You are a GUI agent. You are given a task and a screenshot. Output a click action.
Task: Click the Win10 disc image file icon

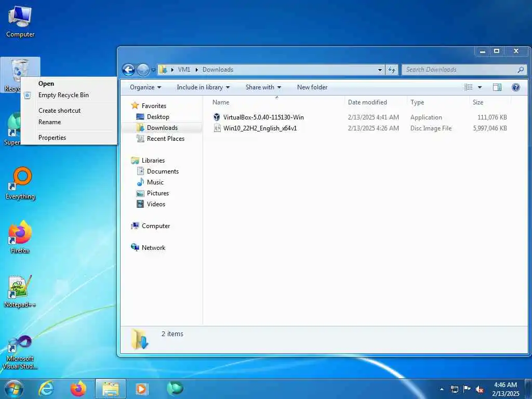pyautogui.click(x=217, y=128)
